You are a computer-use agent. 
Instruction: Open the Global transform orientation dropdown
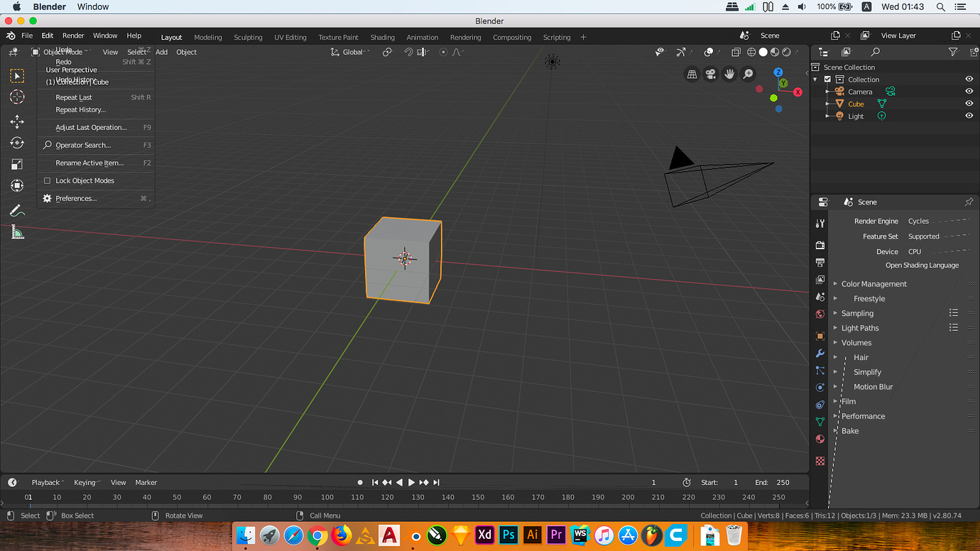pyautogui.click(x=350, y=52)
